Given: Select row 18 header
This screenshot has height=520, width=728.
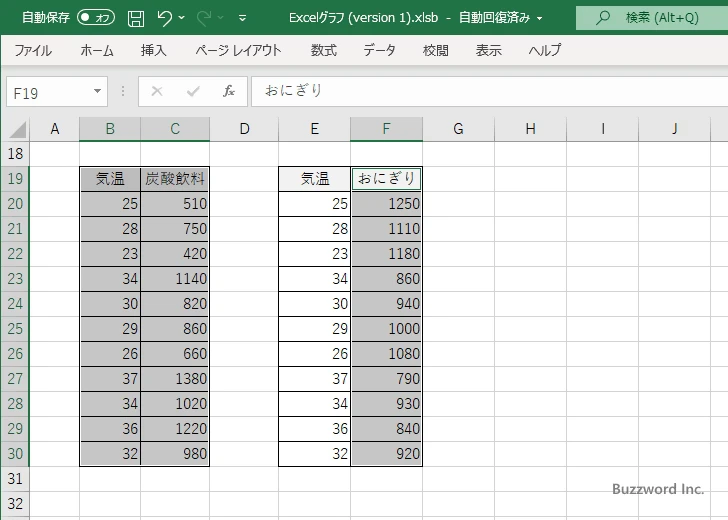Looking at the screenshot, I should (15, 154).
